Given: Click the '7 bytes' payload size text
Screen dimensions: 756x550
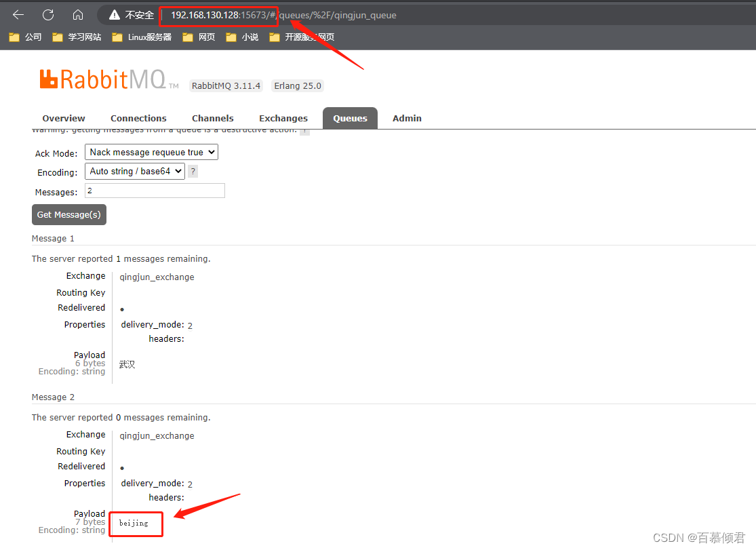Looking at the screenshot, I should (90, 522).
